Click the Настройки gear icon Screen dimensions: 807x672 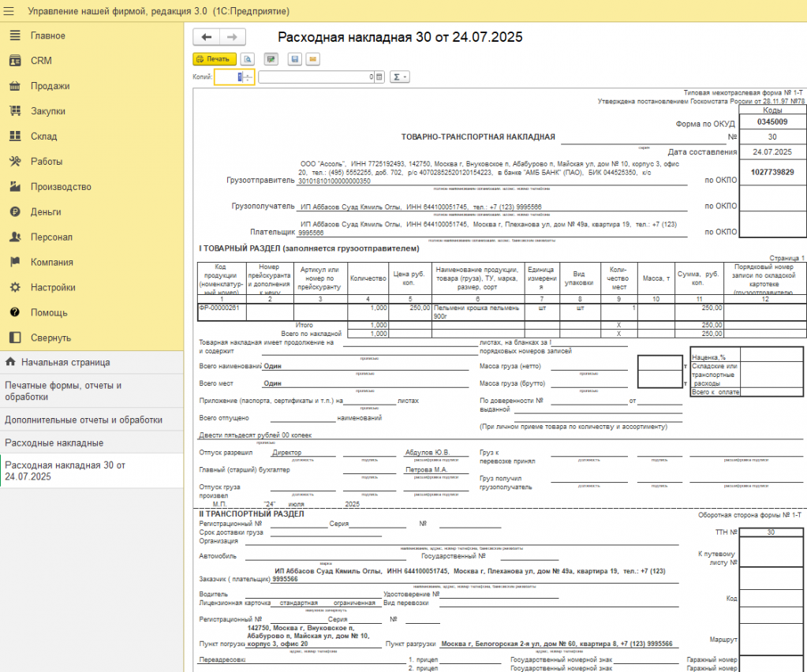click(x=15, y=288)
